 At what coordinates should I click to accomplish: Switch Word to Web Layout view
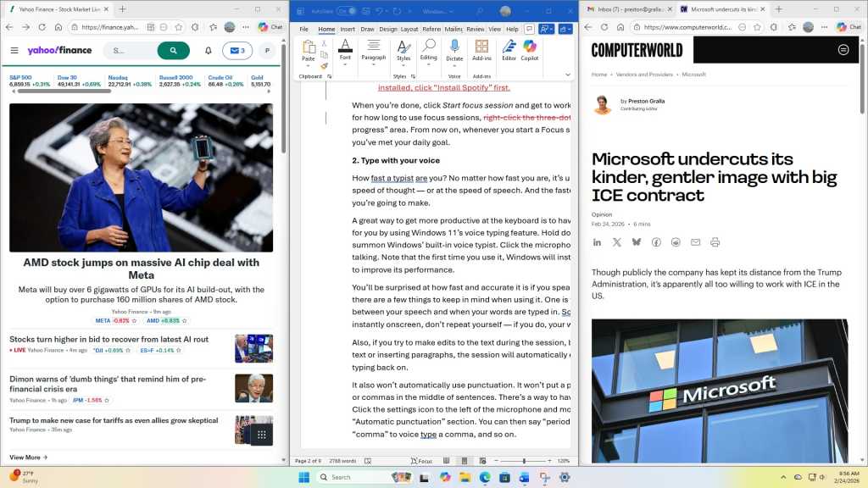coord(483,460)
